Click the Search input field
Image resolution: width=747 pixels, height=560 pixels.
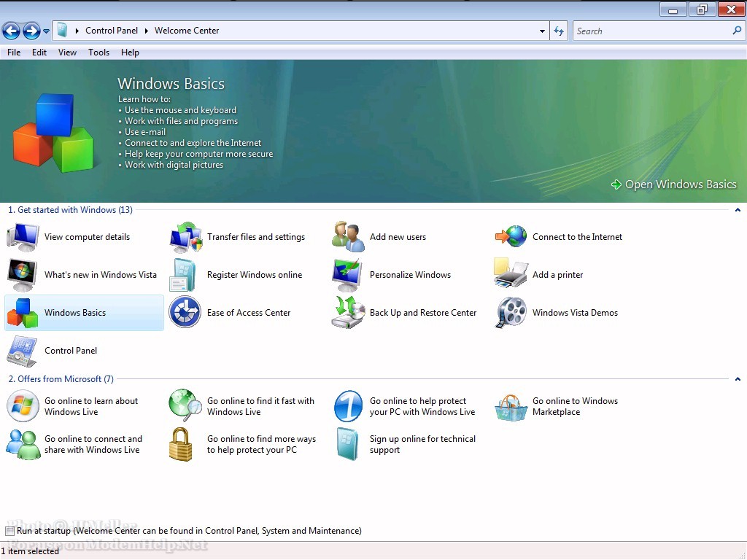pos(651,31)
